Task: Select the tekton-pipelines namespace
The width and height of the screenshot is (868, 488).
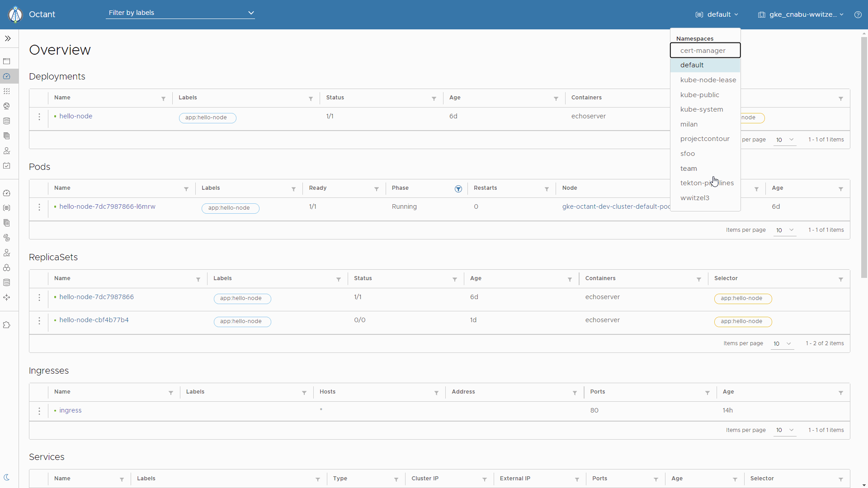Action: click(x=707, y=183)
